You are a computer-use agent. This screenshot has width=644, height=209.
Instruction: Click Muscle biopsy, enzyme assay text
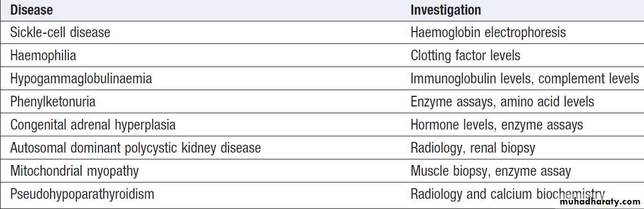click(x=491, y=170)
